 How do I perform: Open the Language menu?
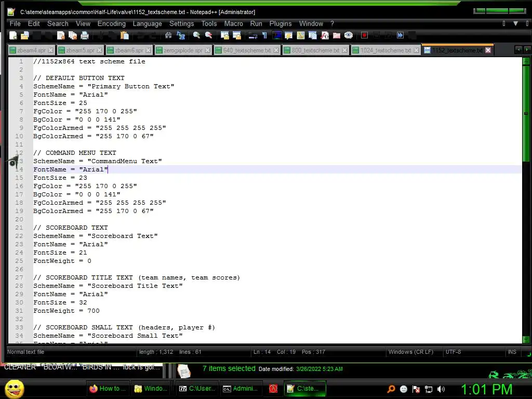pos(147,23)
